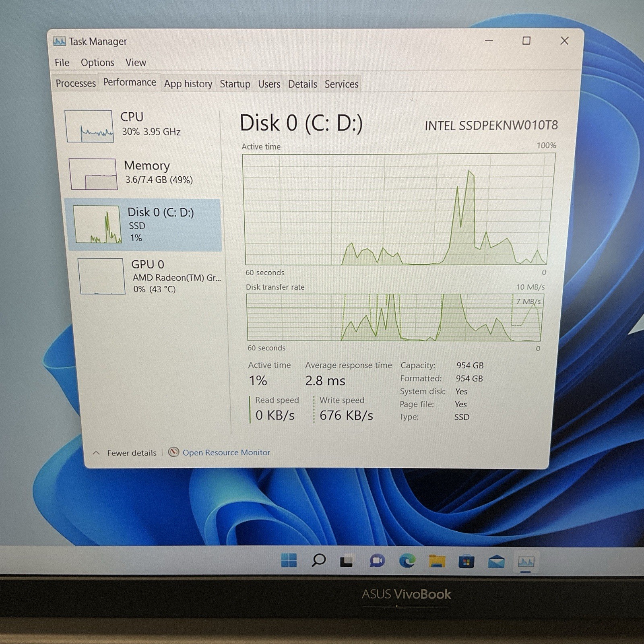Click the 7 MB/s graph label
644x644 pixels.
click(x=528, y=301)
